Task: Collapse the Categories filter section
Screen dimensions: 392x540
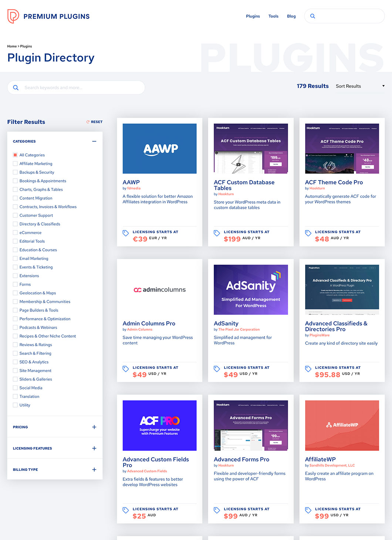Action: point(94,141)
